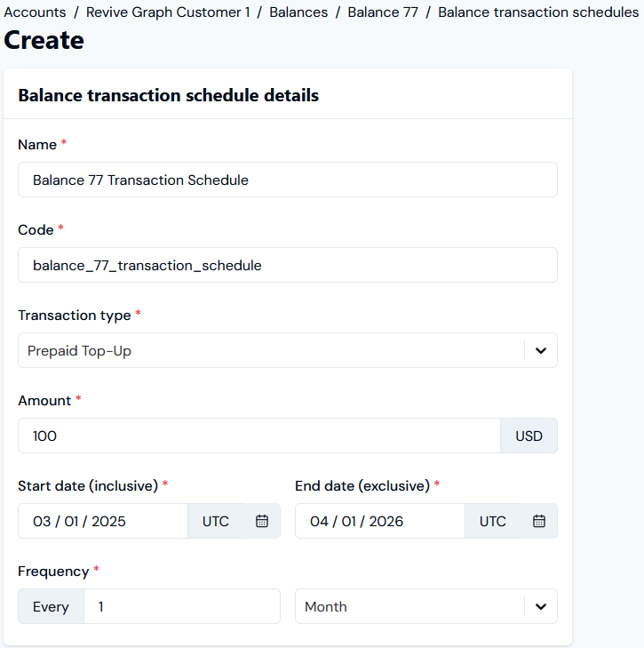Click the Amount input with 100
The image size is (644, 648).
[x=259, y=436]
